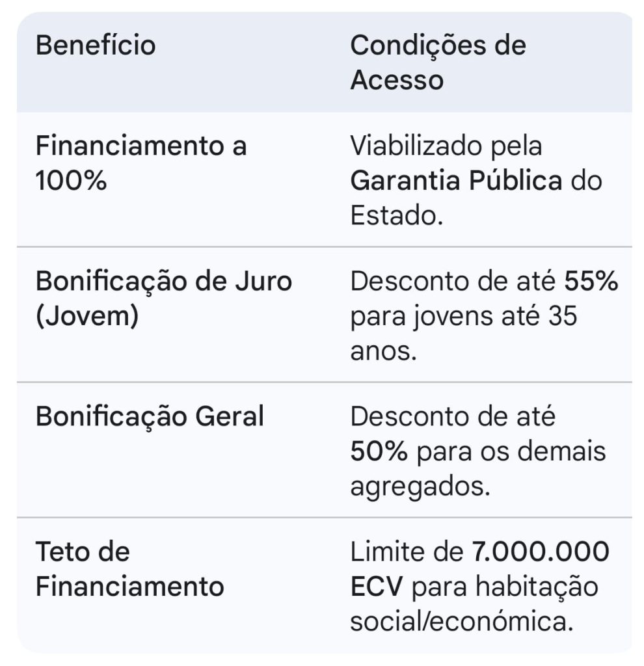Screen dimensions: 644x666
Task: Click the bold "50%" value
Action: pos(379,451)
